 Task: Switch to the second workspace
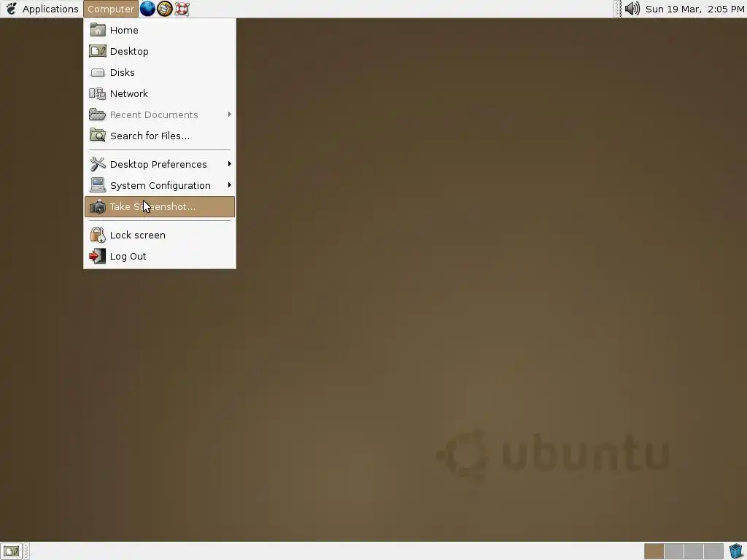(x=674, y=551)
